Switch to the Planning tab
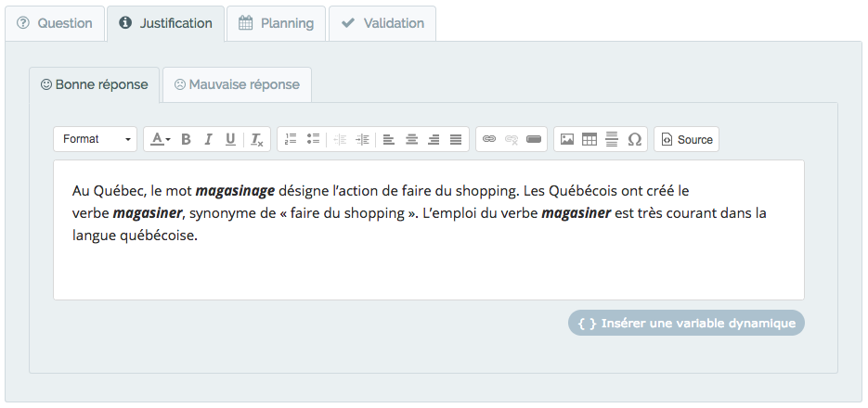This screenshot has height=408, width=868. [277, 23]
